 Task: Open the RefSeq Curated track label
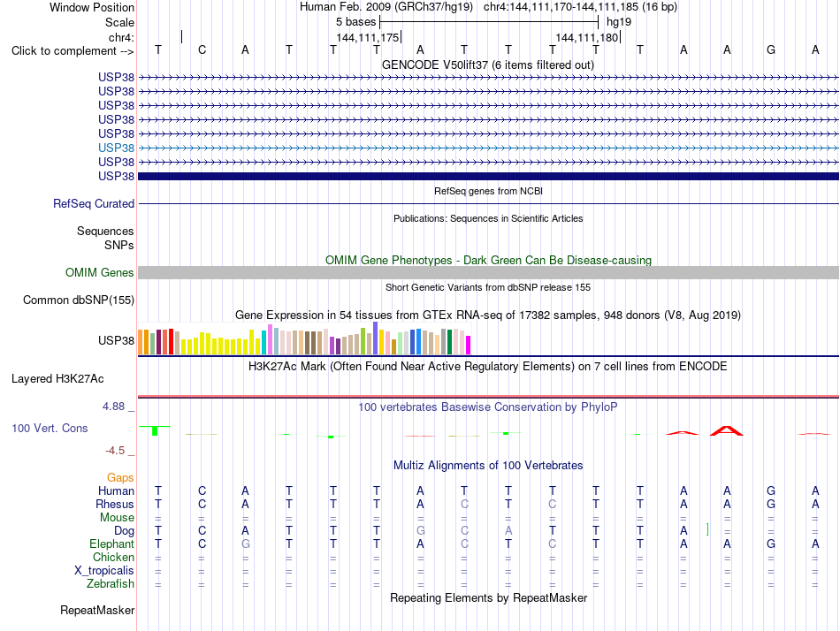tap(94, 203)
